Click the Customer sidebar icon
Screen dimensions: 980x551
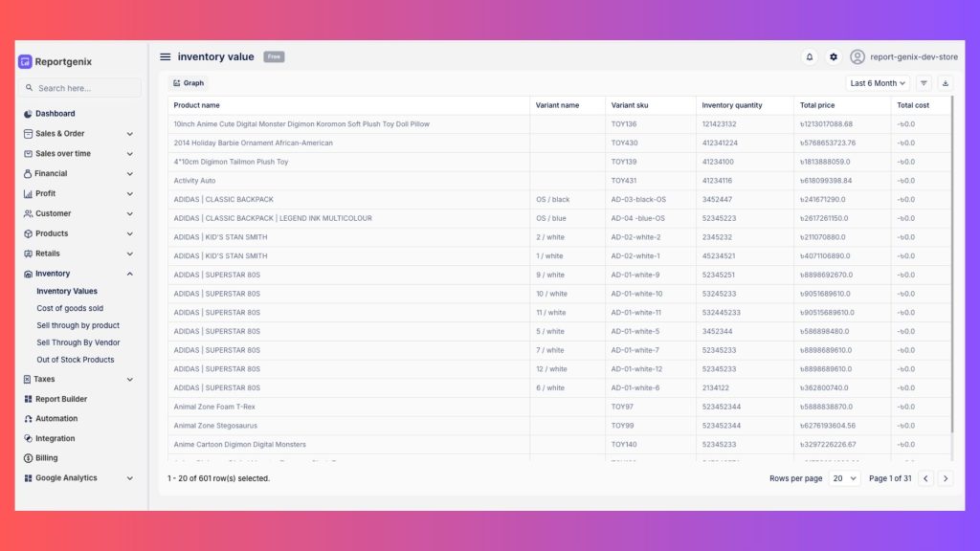[x=28, y=213]
